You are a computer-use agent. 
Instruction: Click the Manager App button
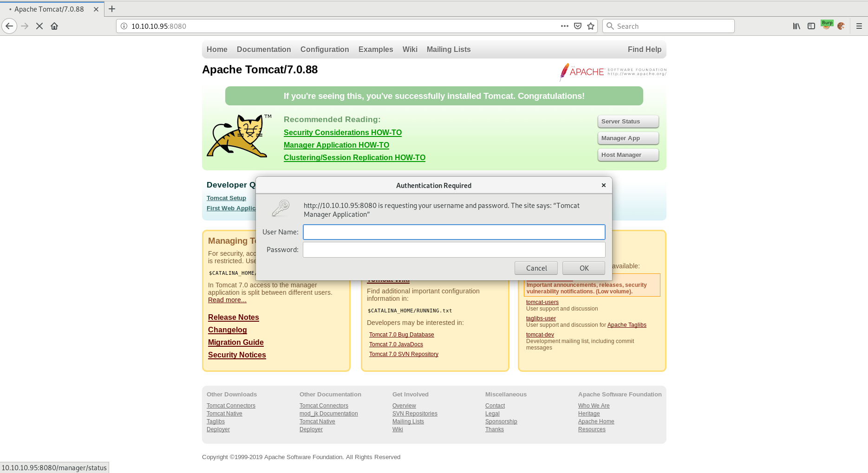628,138
